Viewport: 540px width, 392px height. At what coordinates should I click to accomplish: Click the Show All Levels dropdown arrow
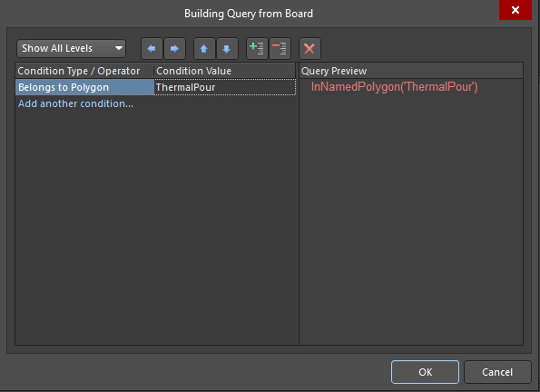point(119,48)
